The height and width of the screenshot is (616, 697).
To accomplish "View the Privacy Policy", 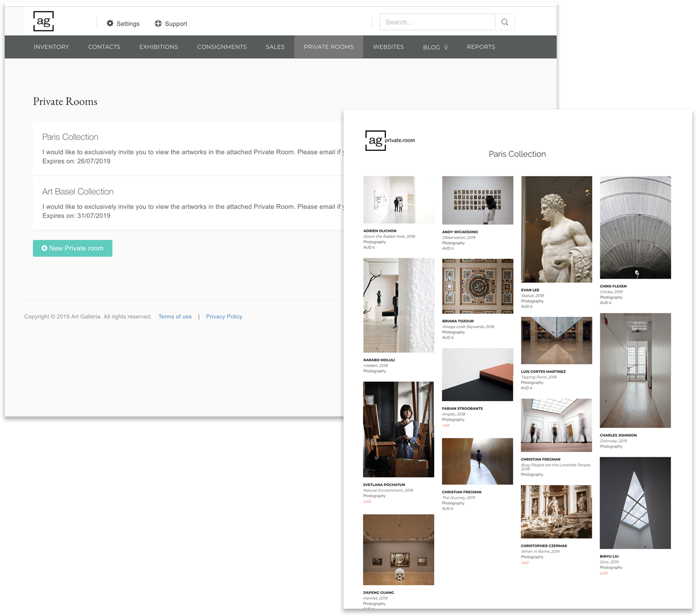I will (224, 316).
